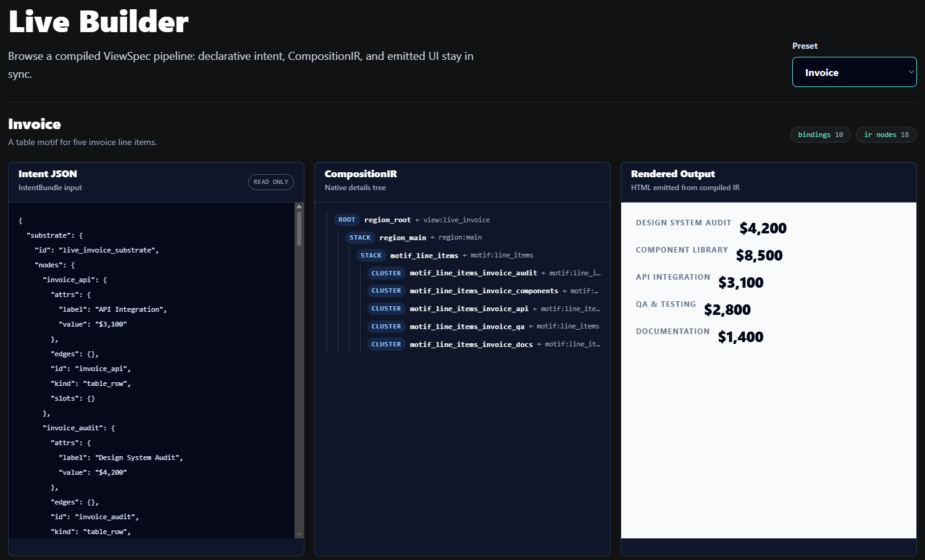Click the ir nodes 18 badge

(886, 135)
